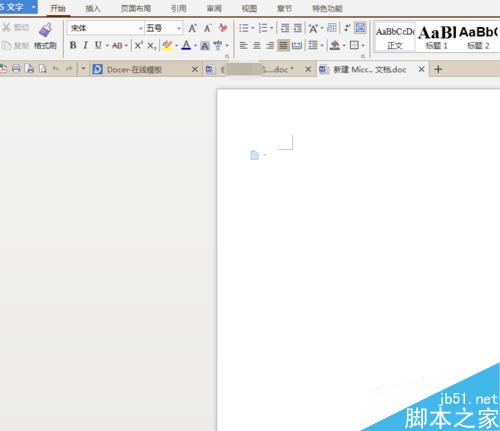Switch to the 引用 ribbon tab
500x431 pixels.
tap(178, 8)
